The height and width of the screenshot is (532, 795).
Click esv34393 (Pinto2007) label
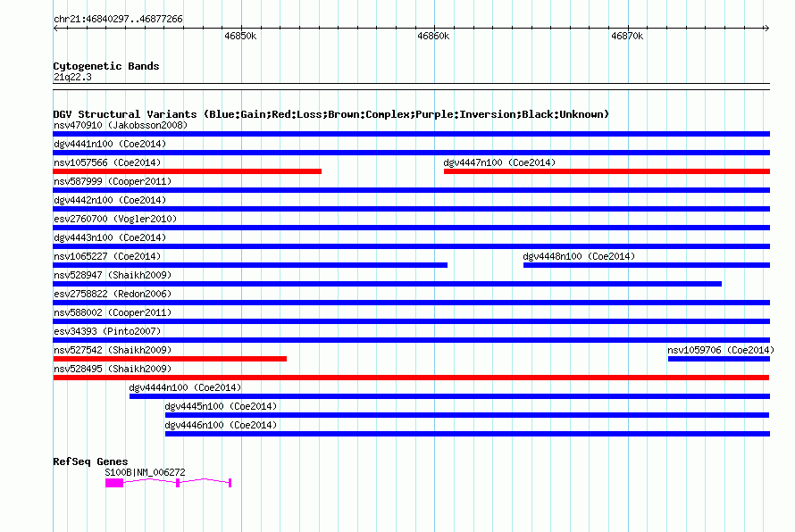coord(107,331)
